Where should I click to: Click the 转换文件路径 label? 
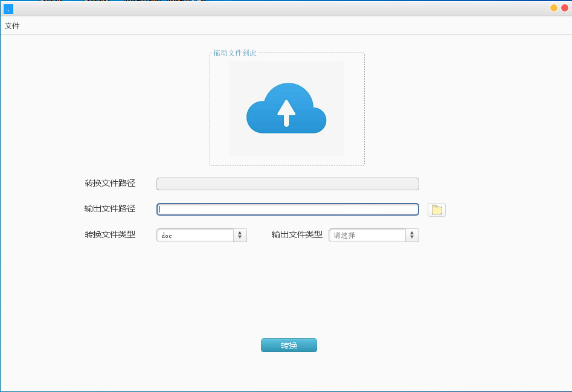(110, 184)
